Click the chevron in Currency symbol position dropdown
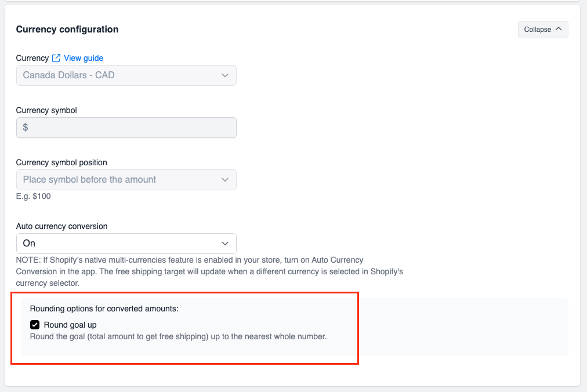This screenshot has height=392, width=587. click(225, 180)
